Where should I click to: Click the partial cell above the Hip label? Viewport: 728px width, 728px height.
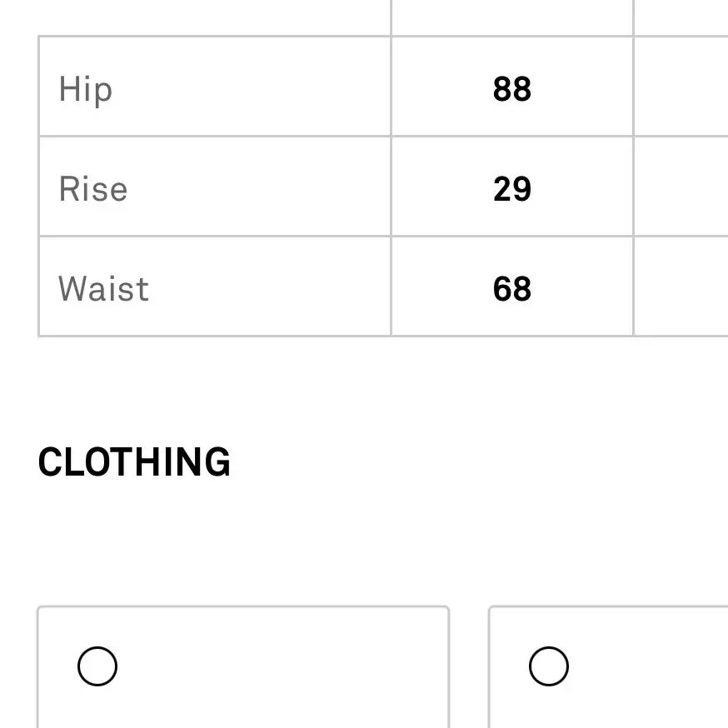pyautogui.click(x=214, y=17)
